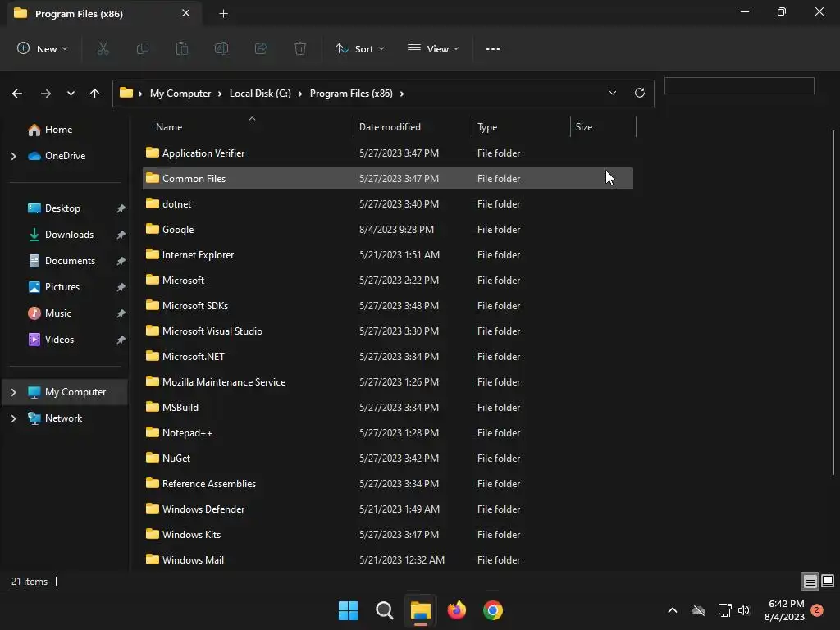Open the See more ellipsis menu
Image resolution: width=840 pixels, height=630 pixels.
493,48
